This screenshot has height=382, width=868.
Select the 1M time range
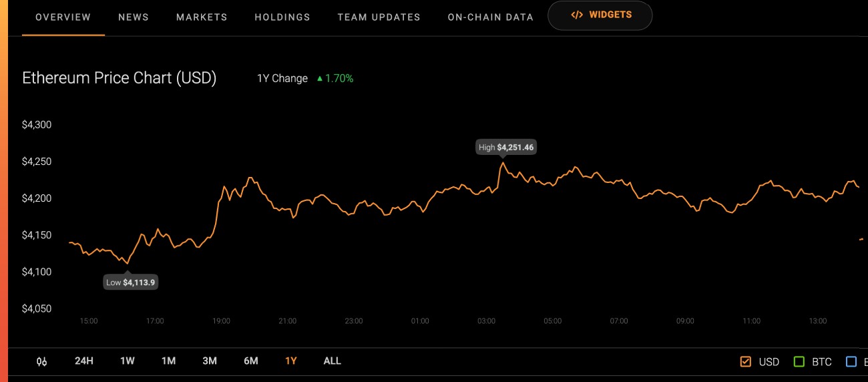168,361
